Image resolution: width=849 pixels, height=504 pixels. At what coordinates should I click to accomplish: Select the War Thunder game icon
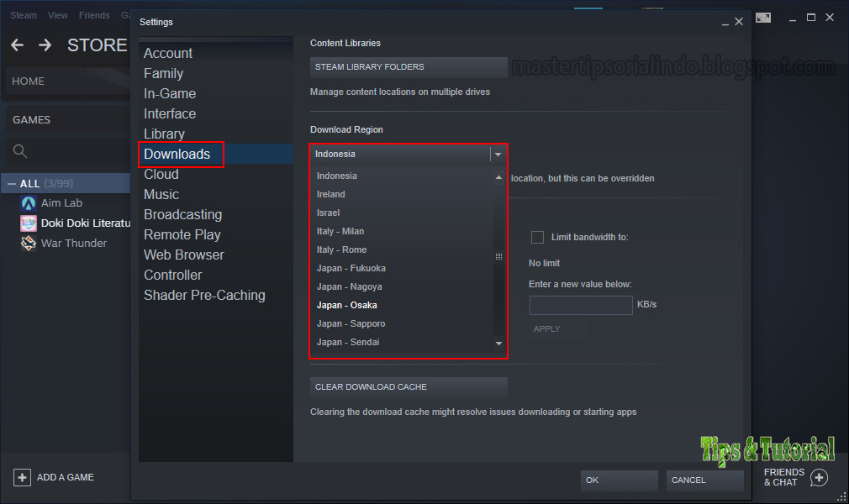click(28, 243)
